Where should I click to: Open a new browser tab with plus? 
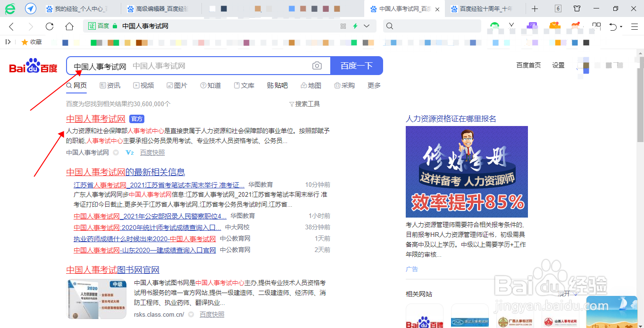(x=535, y=8)
